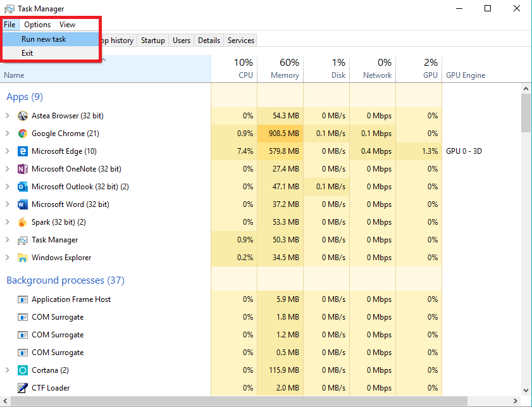The image size is (532, 407).
Task: Click the Microsoft Word icon
Action: coord(22,204)
